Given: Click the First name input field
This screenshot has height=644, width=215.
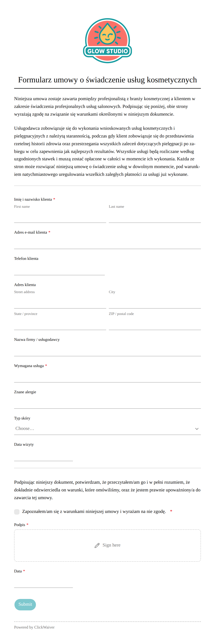Looking at the screenshot, I should click(x=60, y=216).
